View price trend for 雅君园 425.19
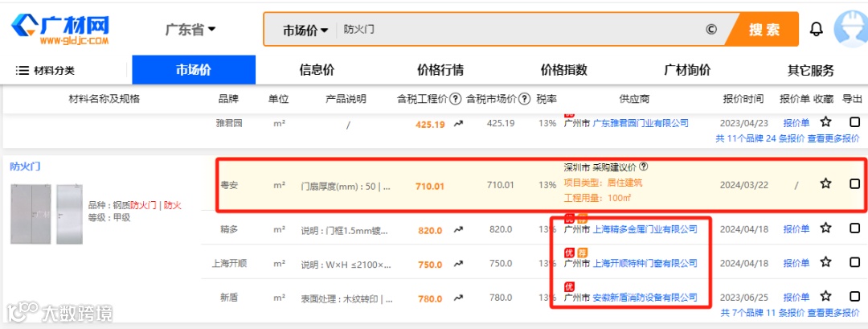This screenshot has height=329, width=868. tap(458, 124)
